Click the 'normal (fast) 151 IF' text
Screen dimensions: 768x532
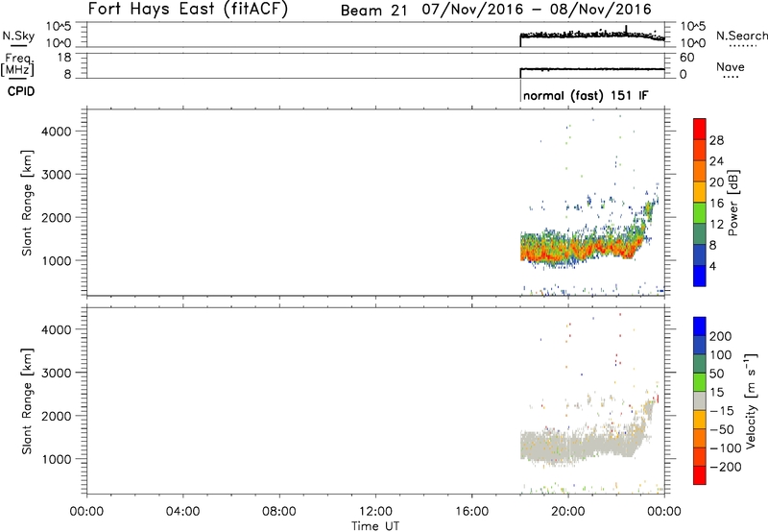[586, 95]
